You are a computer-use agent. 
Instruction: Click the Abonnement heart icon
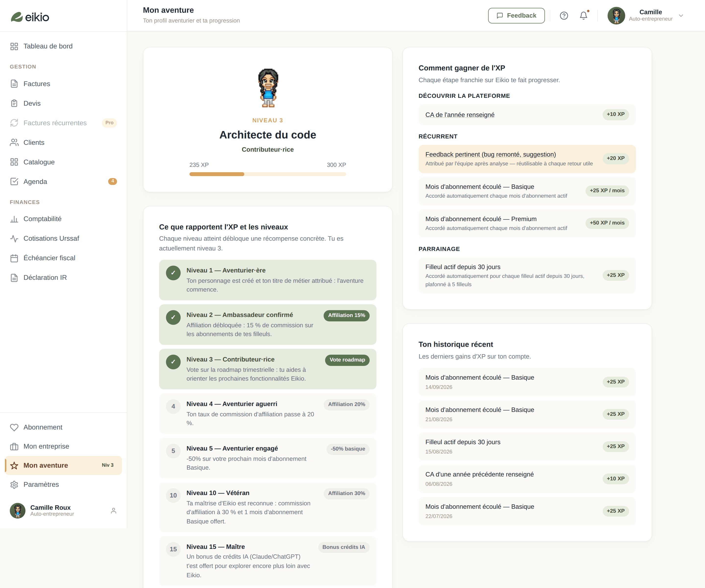tap(14, 427)
